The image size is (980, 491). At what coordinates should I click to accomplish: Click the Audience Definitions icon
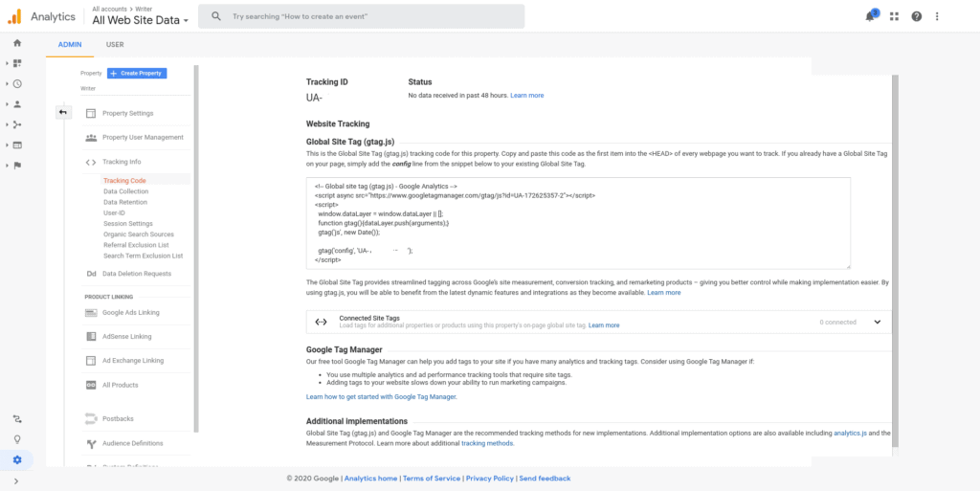point(91,443)
